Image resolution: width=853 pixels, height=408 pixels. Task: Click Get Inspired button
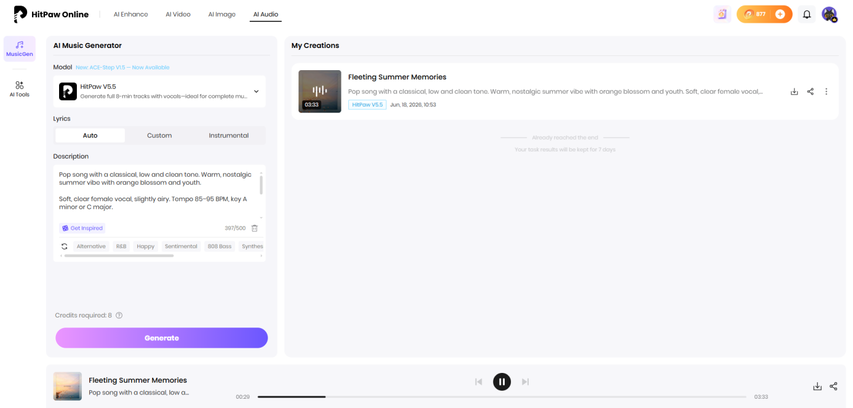click(82, 228)
